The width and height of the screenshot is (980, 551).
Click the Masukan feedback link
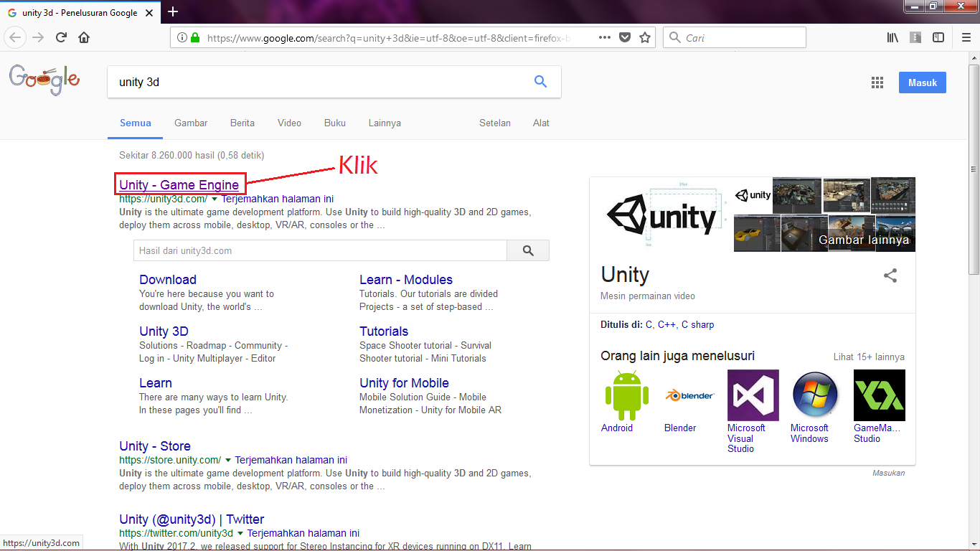pos(888,473)
